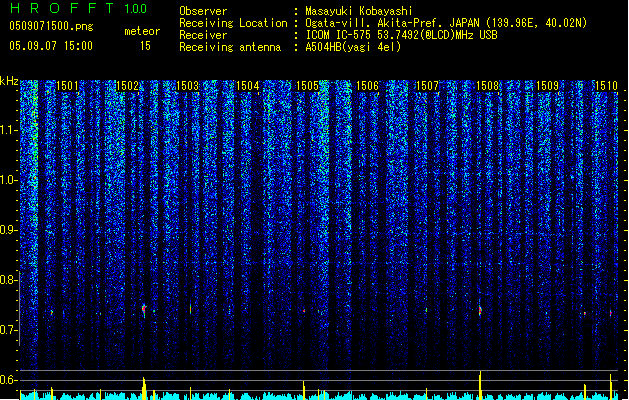Click the 1.0 kHz axis label
This screenshot has width=629, height=400.
(x=8, y=180)
